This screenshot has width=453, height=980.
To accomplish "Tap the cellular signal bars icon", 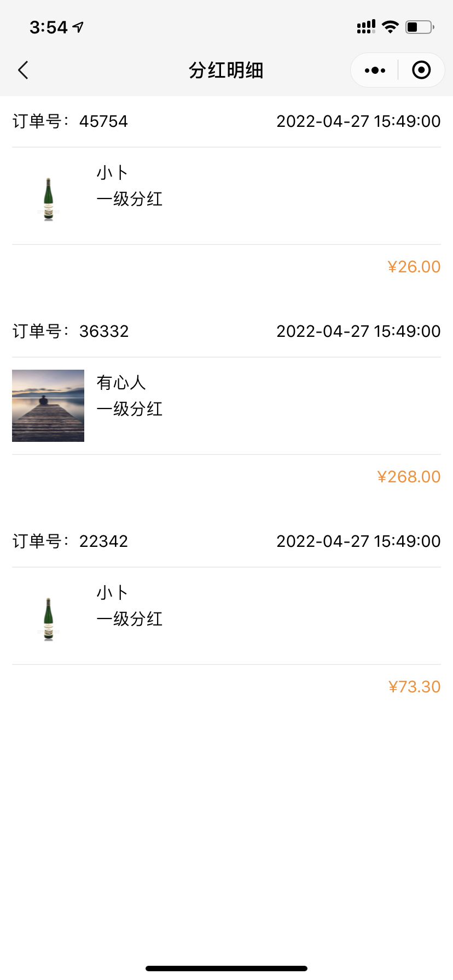I will coord(366,27).
